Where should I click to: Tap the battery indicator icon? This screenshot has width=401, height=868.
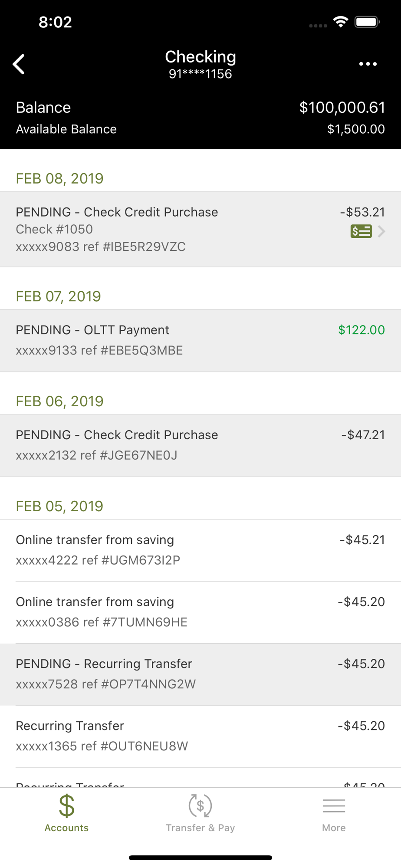[367, 22]
